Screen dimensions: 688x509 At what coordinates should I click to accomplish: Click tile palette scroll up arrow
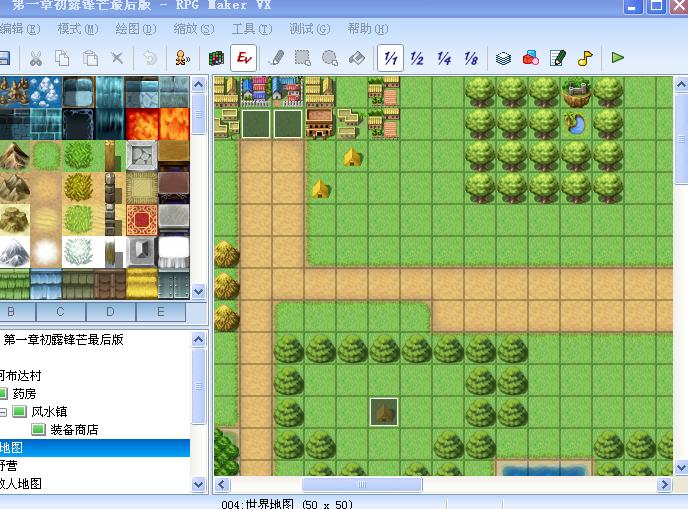coord(198,84)
